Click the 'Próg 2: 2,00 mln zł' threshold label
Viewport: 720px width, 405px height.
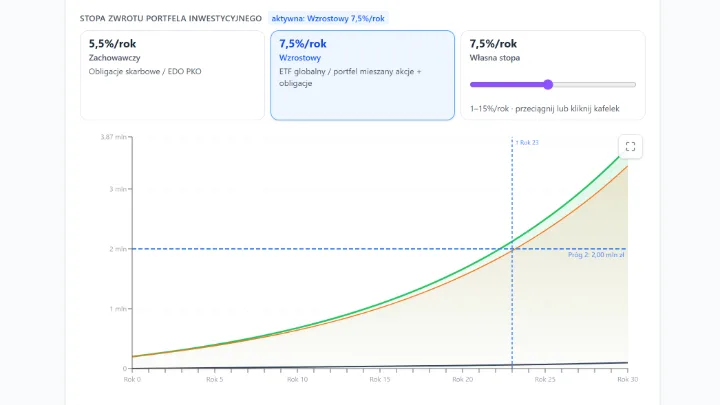(x=596, y=255)
